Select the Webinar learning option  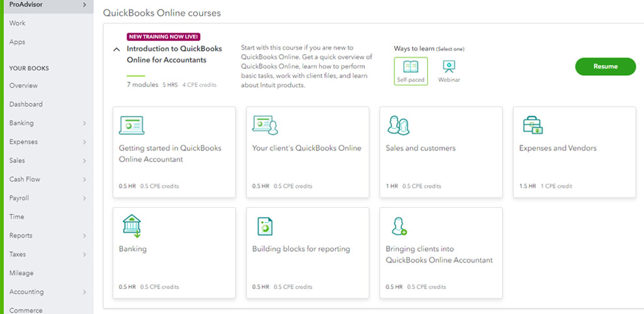click(x=449, y=71)
